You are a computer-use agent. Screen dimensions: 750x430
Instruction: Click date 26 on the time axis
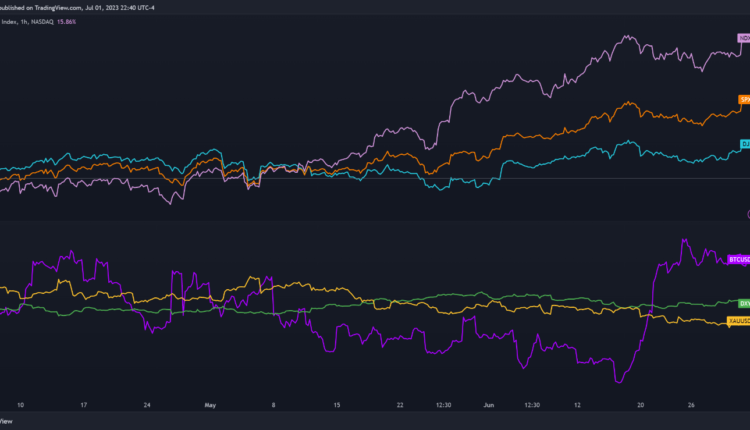pyautogui.click(x=689, y=406)
